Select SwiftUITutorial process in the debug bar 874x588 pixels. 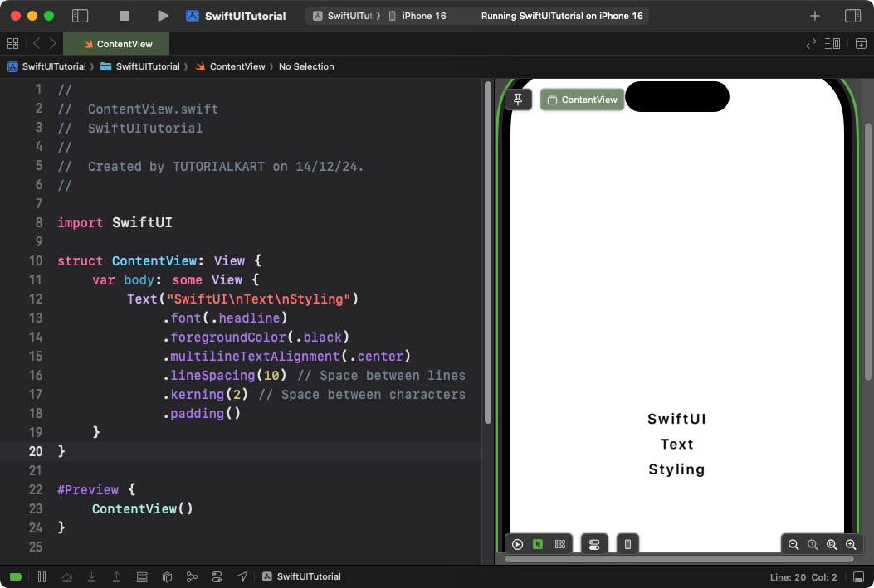(301, 577)
